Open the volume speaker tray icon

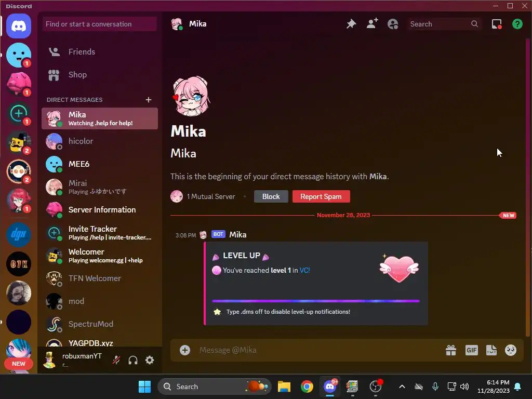click(464, 387)
